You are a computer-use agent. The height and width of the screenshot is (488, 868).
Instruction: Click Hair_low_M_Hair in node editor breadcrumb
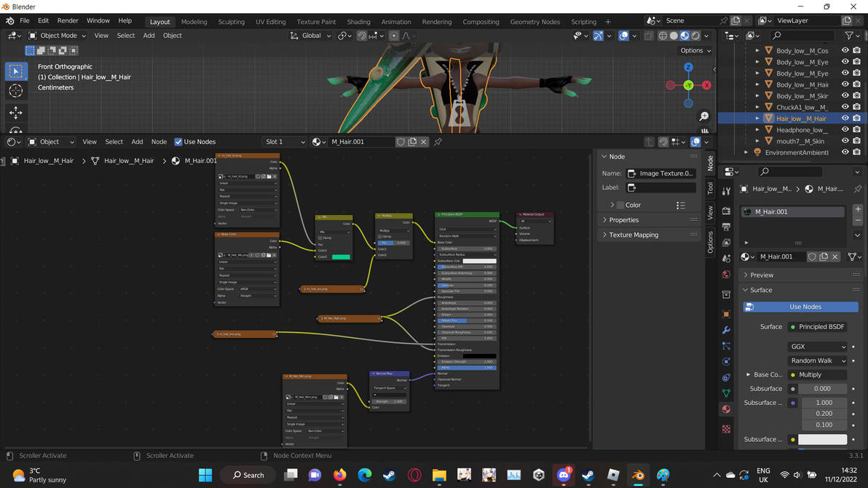48,161
